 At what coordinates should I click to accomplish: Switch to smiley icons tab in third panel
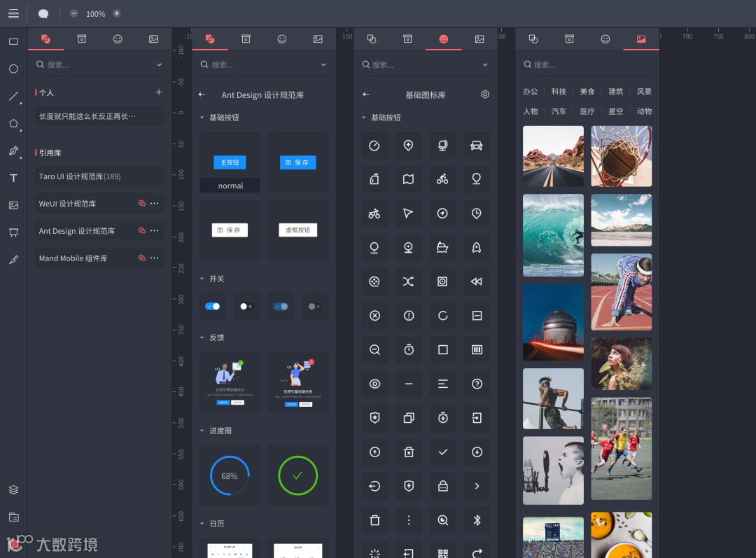click(444, 39)
